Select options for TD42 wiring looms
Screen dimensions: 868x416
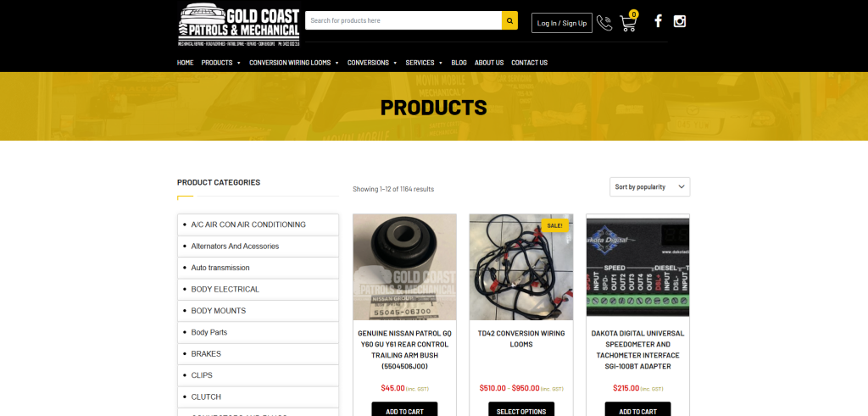click(x=521, y=410)
